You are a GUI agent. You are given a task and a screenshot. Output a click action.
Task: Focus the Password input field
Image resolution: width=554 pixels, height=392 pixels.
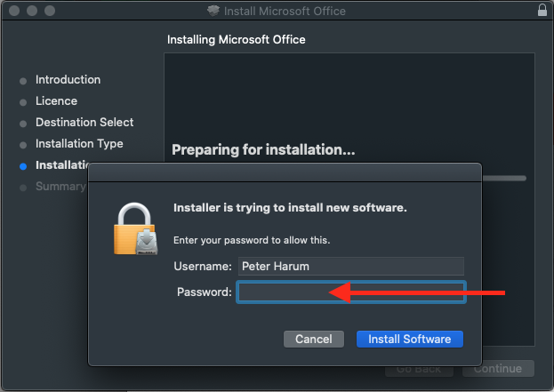350,292
